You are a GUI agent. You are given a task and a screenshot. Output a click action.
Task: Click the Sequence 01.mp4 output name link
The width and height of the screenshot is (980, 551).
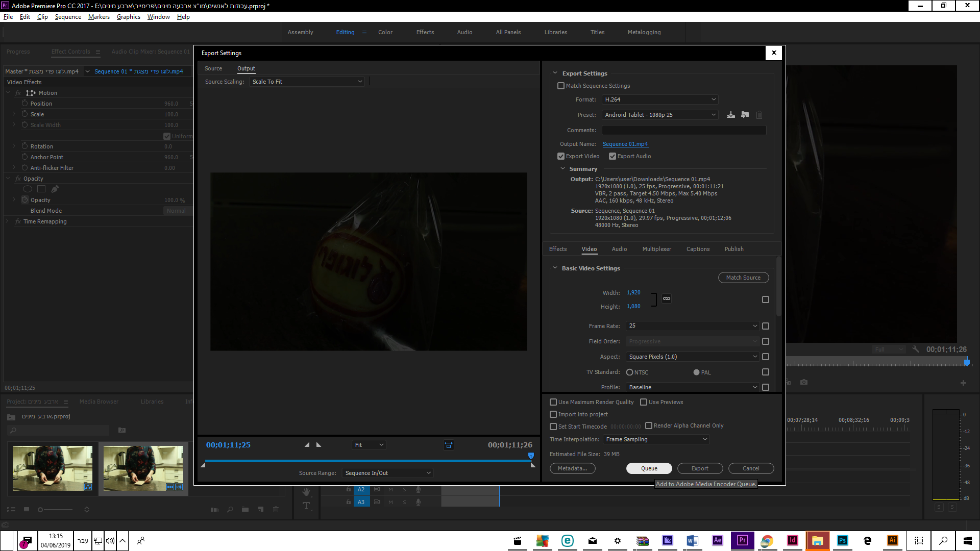[x=625, y=144]
